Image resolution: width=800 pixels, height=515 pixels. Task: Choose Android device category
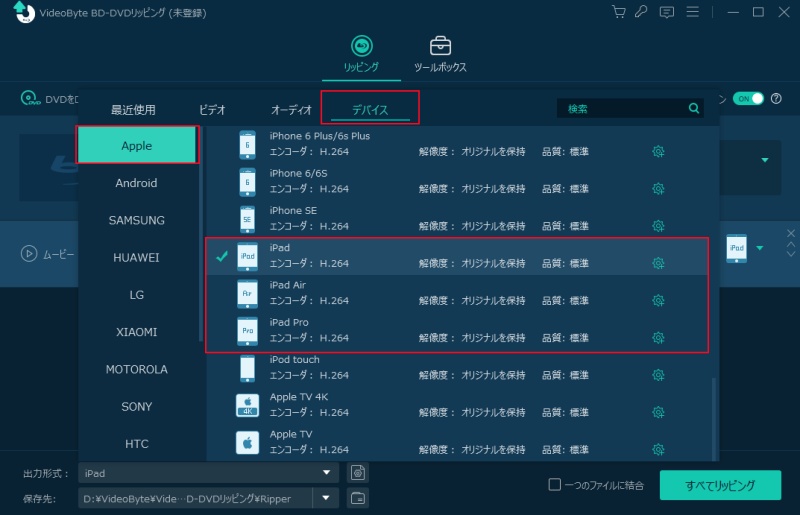pos(137,183)
